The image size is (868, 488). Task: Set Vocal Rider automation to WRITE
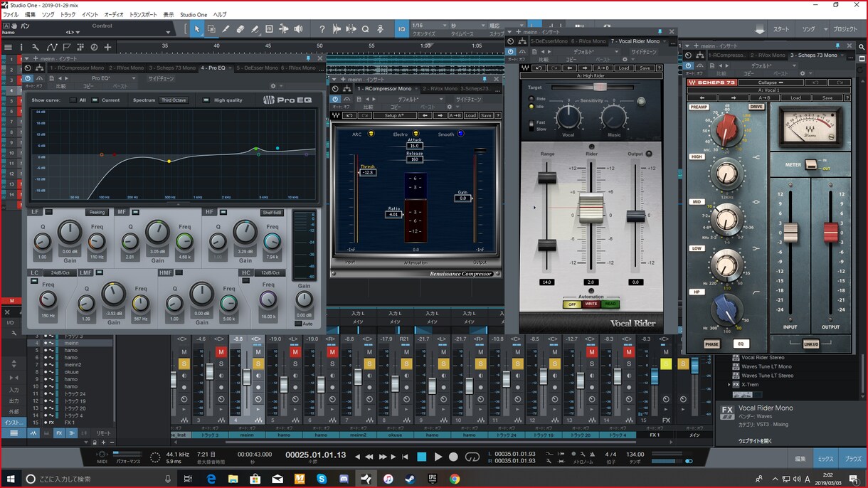591,304
